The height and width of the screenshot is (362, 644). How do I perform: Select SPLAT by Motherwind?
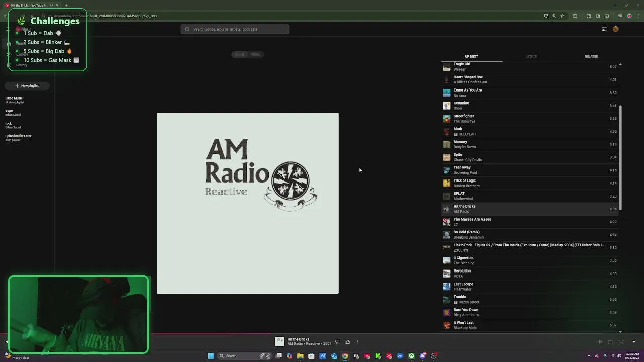coord(530,196)
